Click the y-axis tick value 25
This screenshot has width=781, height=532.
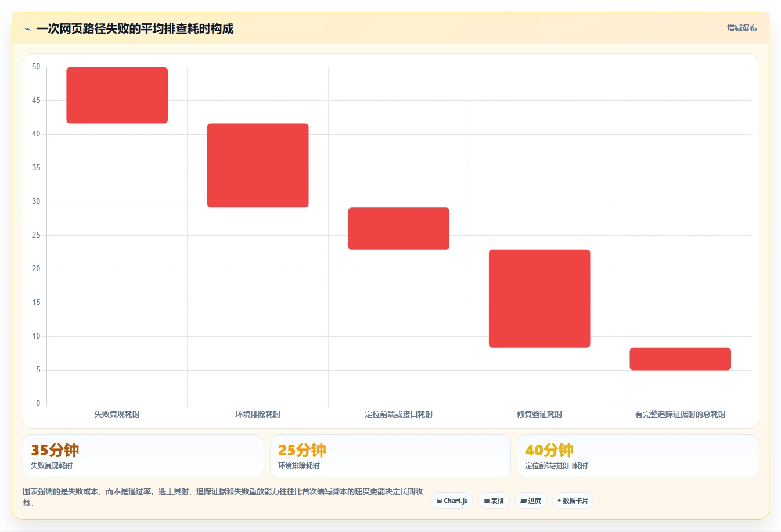tap(36, 235)
